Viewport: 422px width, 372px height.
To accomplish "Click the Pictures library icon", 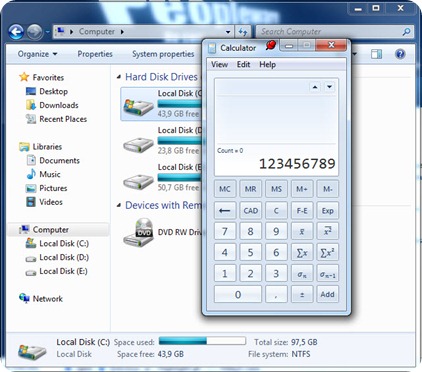I will [x=31, y=188].
